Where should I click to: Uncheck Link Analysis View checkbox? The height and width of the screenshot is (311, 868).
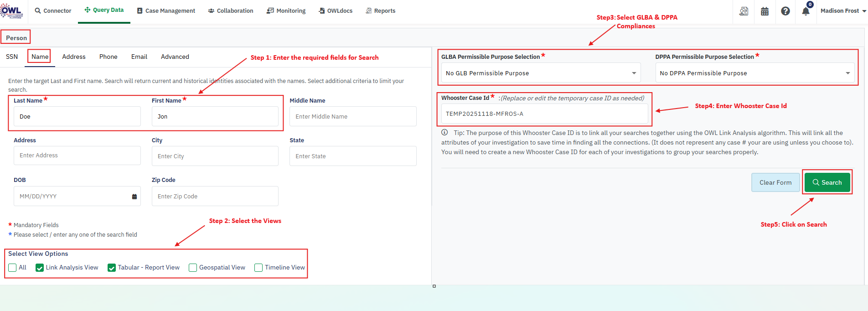click(40, 268)
